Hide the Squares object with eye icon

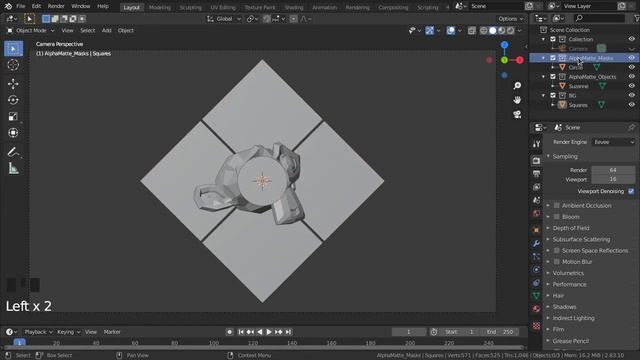(x=631, y=105)
